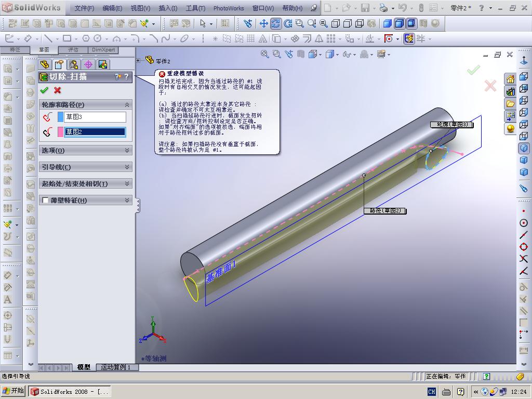Image resolution: width=532 pixels, height=399 pixels.
Task: Open the Design Library task pane
Action: (510, 91)
